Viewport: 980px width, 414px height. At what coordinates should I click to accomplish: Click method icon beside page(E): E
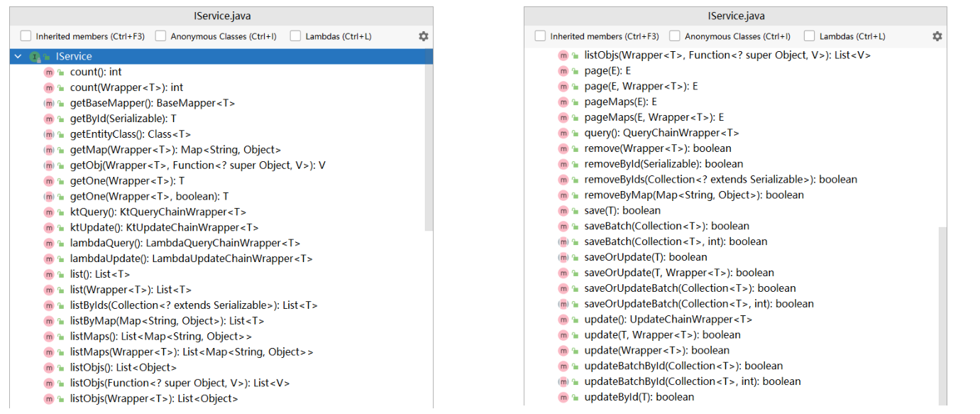pos(563,71)
